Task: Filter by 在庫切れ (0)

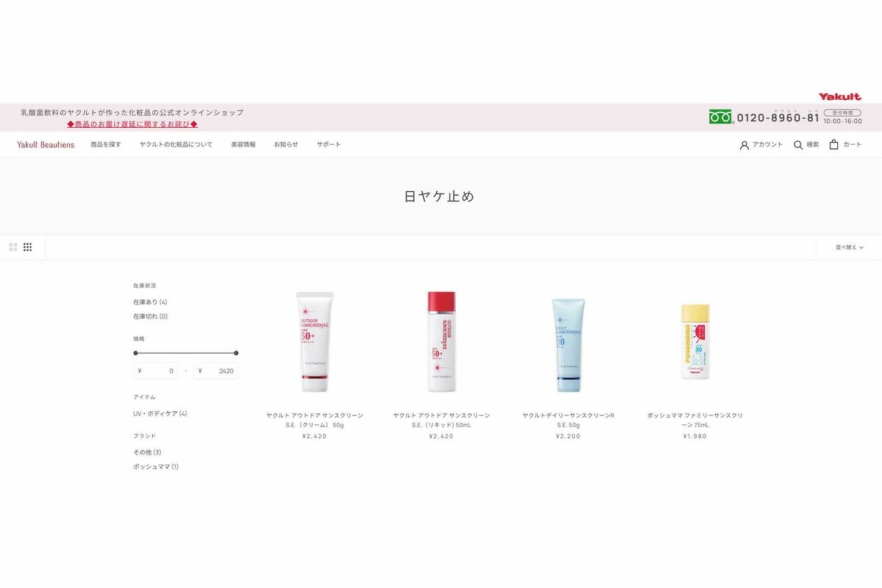Action: [150, 317]
